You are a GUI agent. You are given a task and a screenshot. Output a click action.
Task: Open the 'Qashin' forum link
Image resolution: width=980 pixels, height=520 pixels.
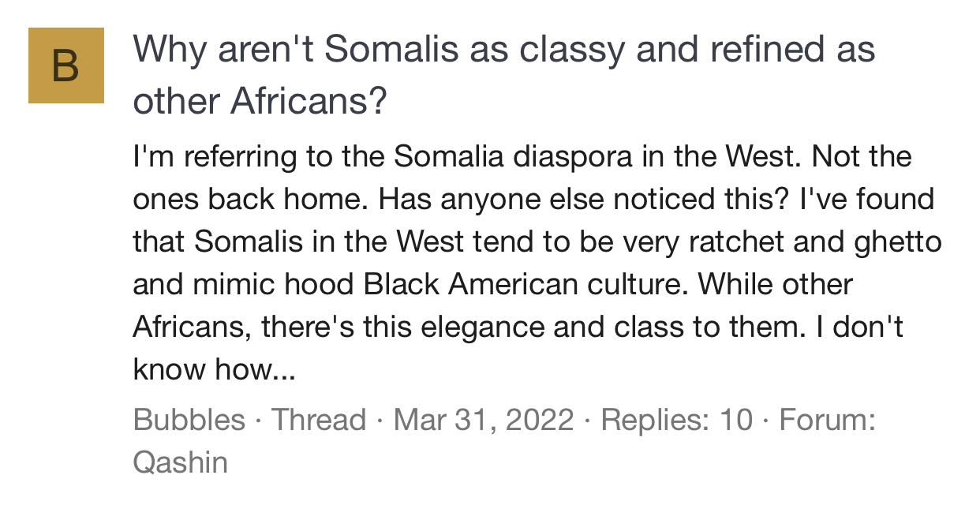coord(180,462)
